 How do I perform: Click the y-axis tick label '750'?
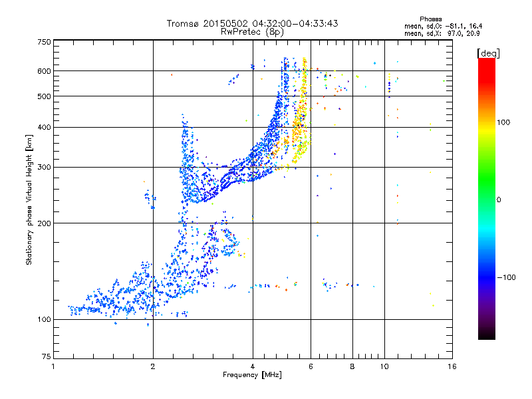tap(44, 42)
